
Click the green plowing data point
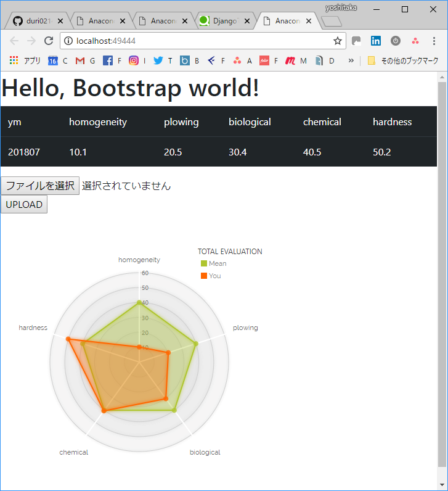[x=196, y=344]
